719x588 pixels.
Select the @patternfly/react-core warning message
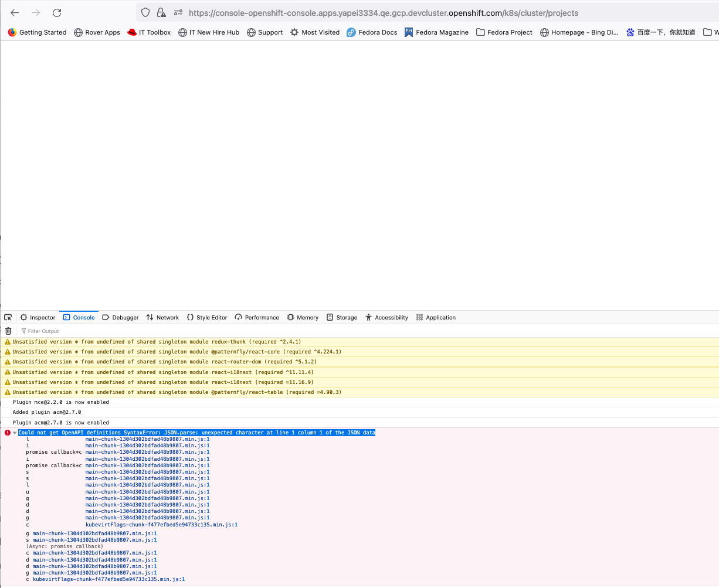tap(177, 352)
